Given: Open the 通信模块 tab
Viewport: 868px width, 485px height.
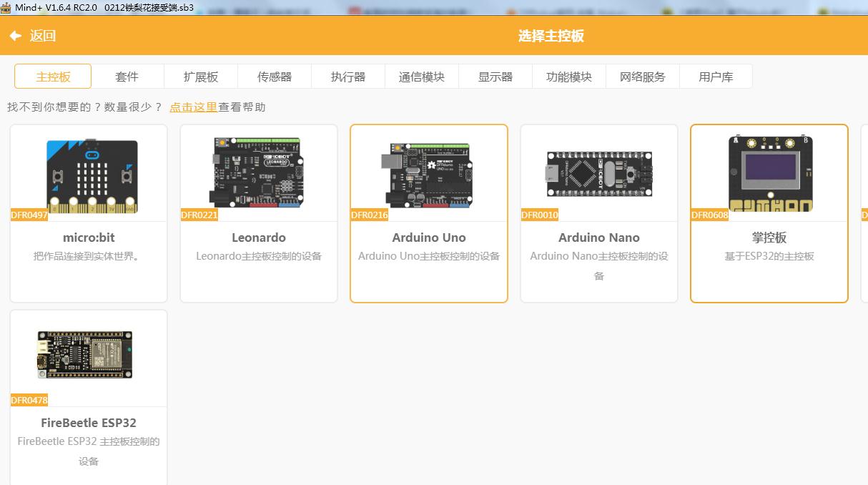Looking at the screenshot, I should 422,77.
